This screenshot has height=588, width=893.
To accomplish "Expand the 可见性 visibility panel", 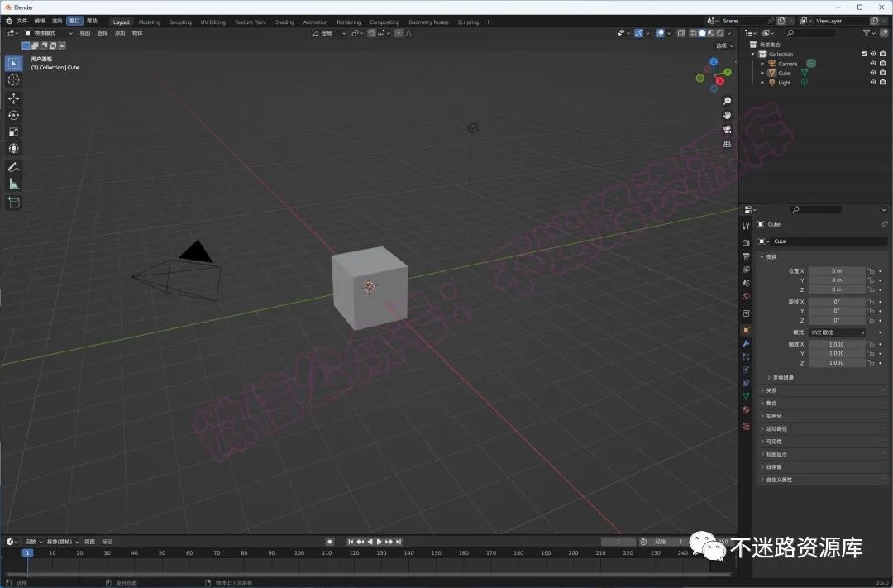I will 823,442.
